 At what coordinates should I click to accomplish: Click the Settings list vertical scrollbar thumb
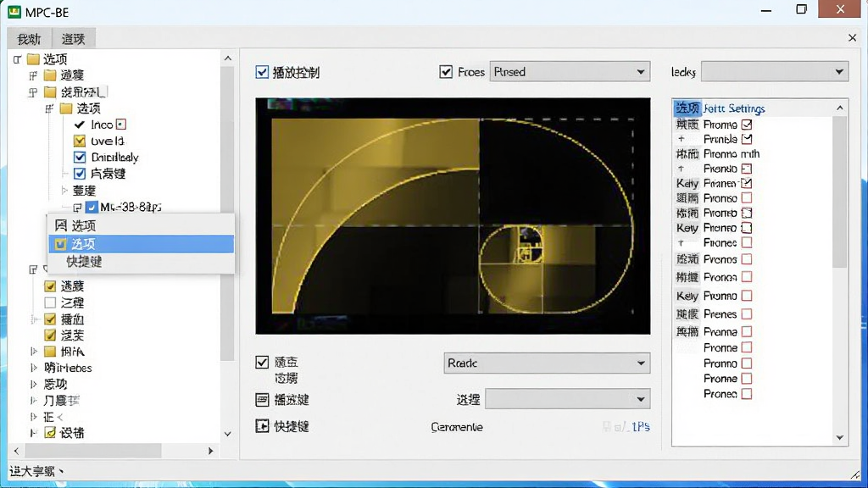[x=840, y=191]
